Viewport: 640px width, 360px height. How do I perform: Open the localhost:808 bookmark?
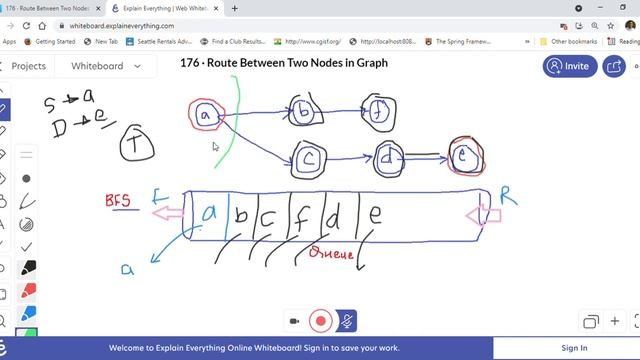click(383, 41)
